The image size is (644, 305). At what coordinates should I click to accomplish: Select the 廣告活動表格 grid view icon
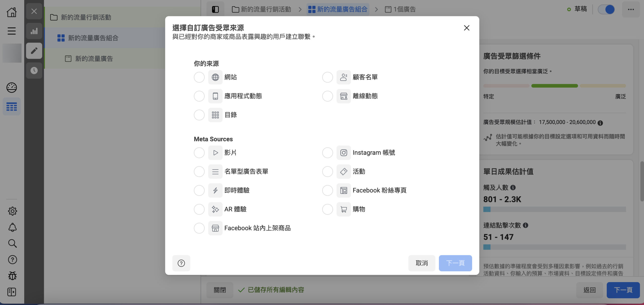(x=12, y=106)
